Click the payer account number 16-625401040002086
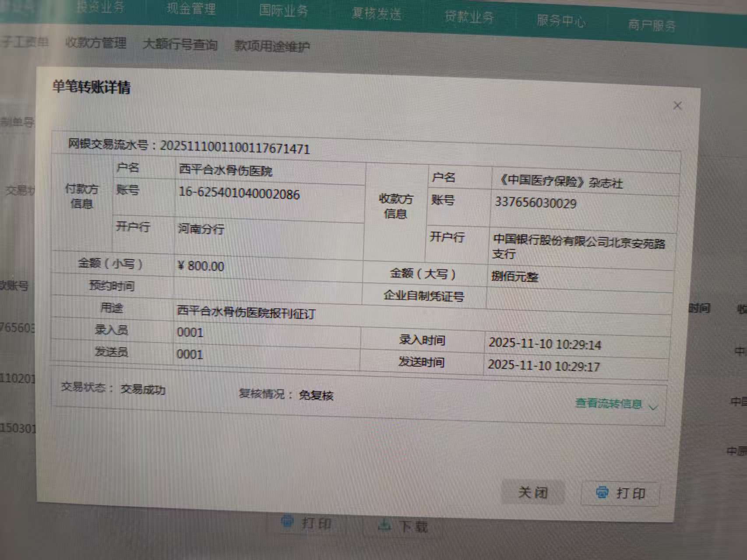747x560 pixels. [x=239, y=193]
